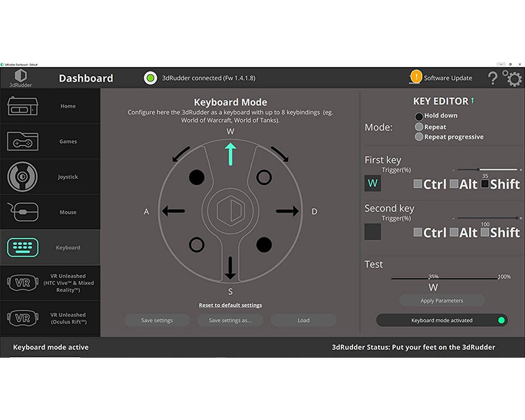Click the empty Second key input box

coord(373,232)
